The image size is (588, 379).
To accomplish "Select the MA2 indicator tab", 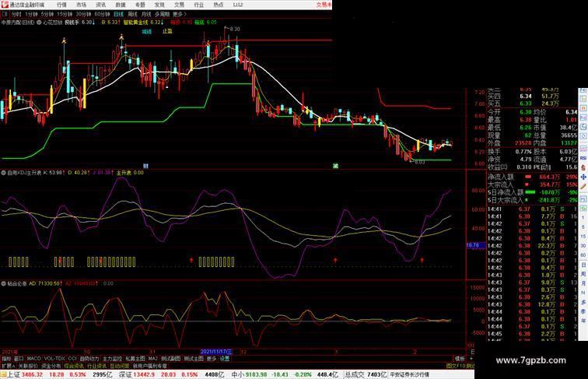I will (x=153, y=359).
